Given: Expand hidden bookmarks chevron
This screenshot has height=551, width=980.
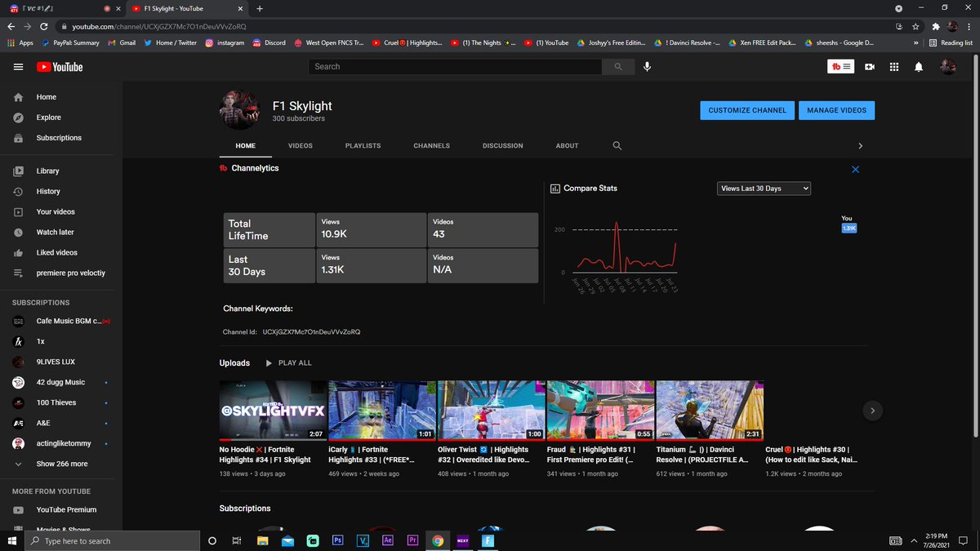Looking at the screenshot, I should [917, 42].
